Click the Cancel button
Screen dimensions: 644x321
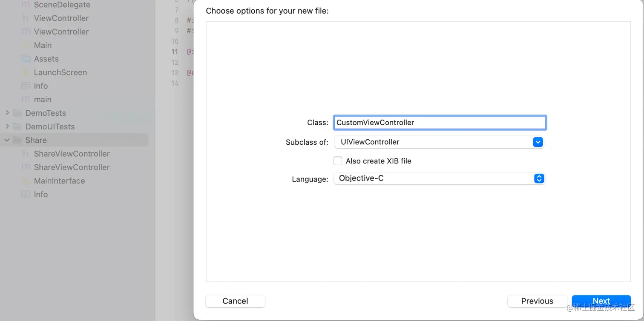tap(235, 301)
